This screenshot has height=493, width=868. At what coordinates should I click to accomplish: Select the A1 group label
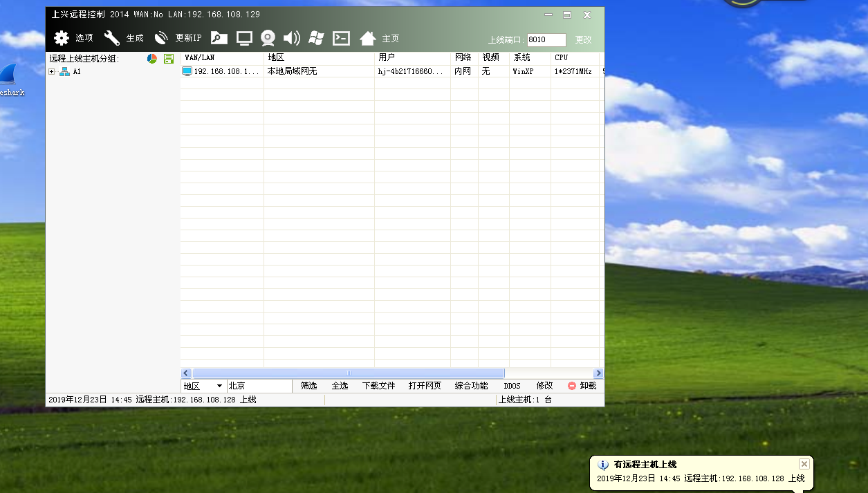(x=77, y=71)
